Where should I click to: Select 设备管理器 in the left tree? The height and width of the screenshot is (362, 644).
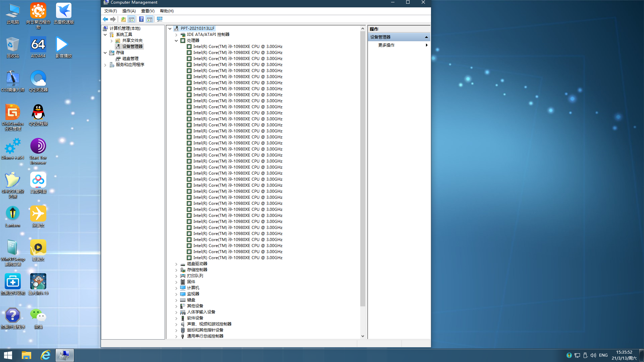click(x=132, y=47)
